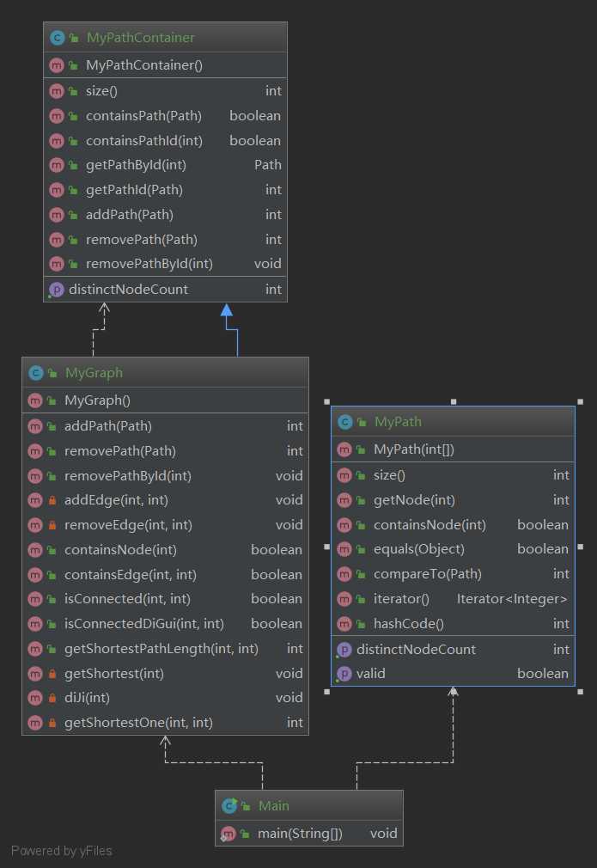Click the boolean return type of containsPath(Path)
The height and width of the screenshot is (868, 597).
(255, 116)
